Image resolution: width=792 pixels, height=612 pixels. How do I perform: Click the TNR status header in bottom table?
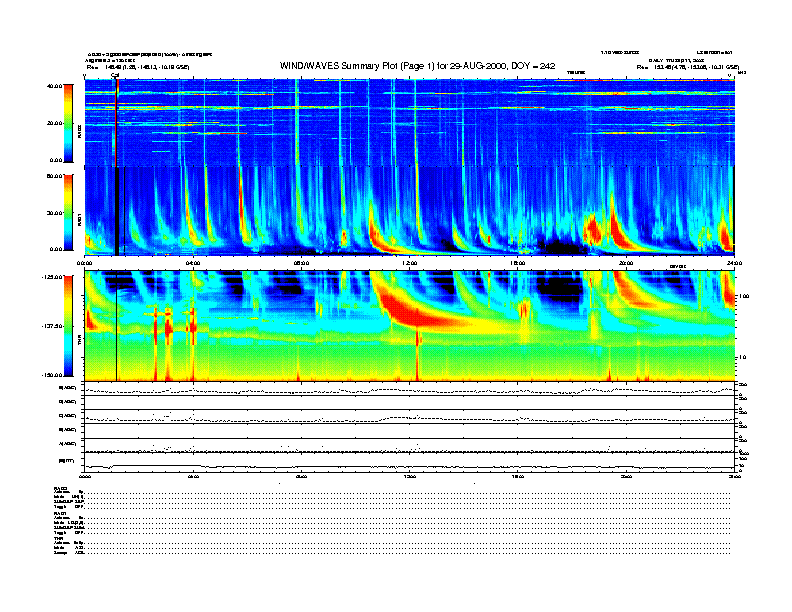[58, 538]
